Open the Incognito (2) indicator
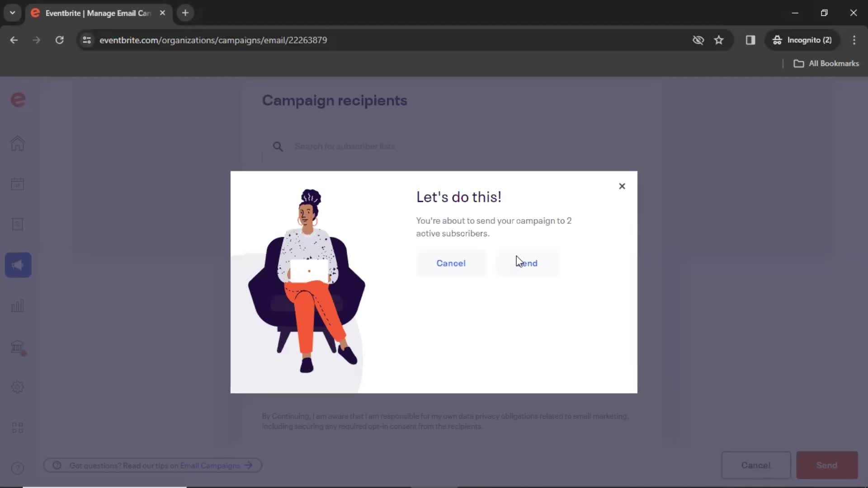Image resolution: width=868 pixels, height=488 pixels. pyautogui.click(x=802, y=40)
